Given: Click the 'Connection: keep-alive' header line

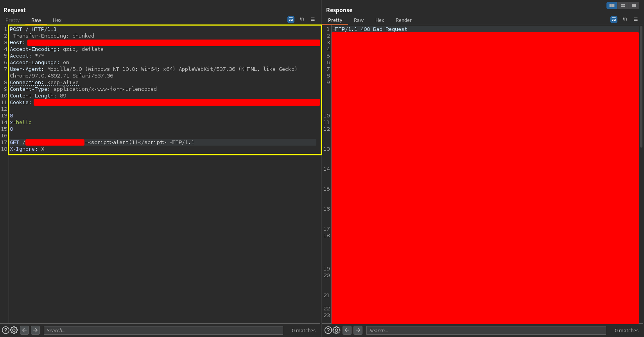Looking at the screenshot, I should click(x=44, y=83).
